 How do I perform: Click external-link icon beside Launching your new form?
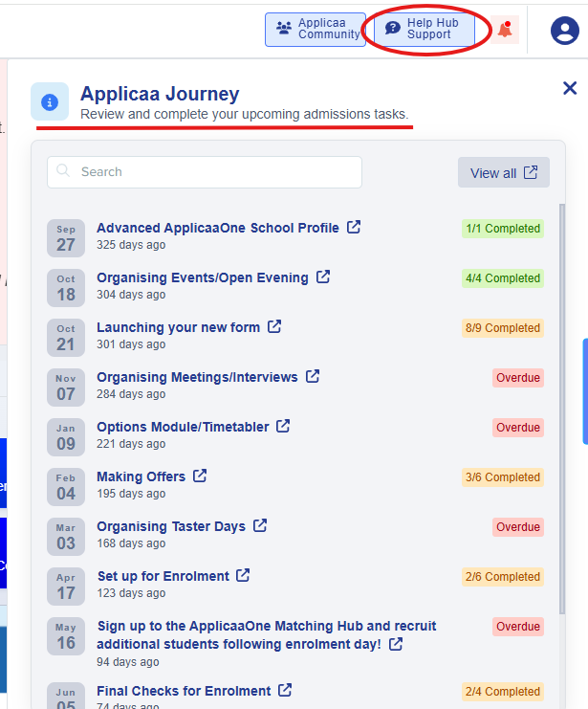coord(274,326)
